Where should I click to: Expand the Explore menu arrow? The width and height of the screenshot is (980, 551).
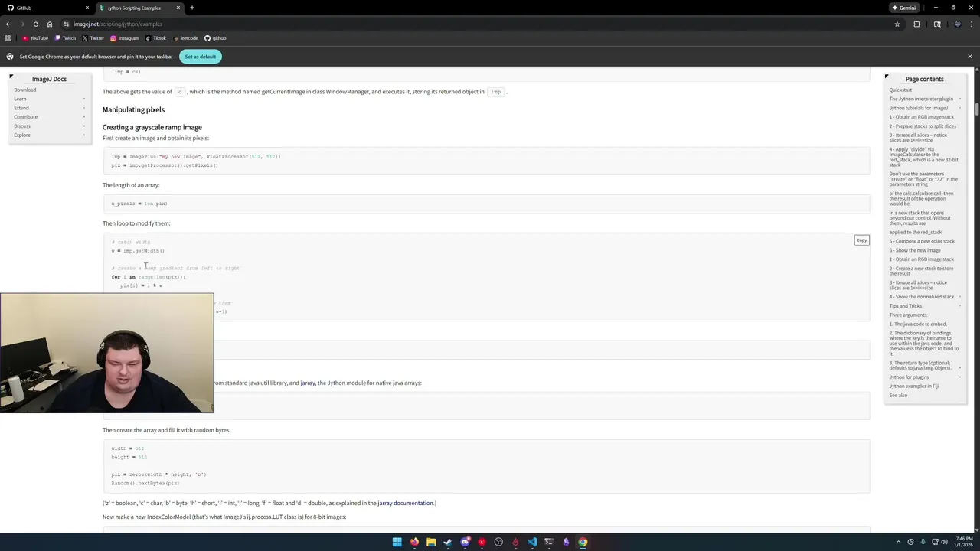pyautogui.click(x=84, y=135)
